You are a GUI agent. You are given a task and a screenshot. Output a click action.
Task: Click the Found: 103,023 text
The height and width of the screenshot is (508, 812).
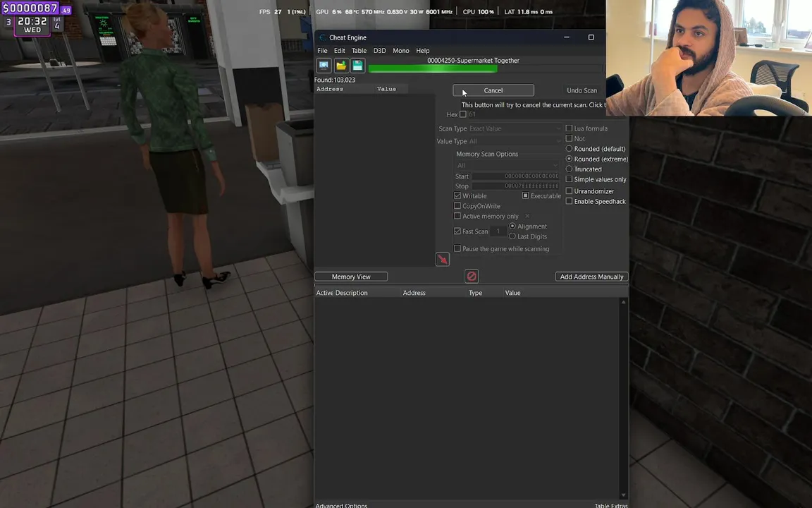pos(335,80)
